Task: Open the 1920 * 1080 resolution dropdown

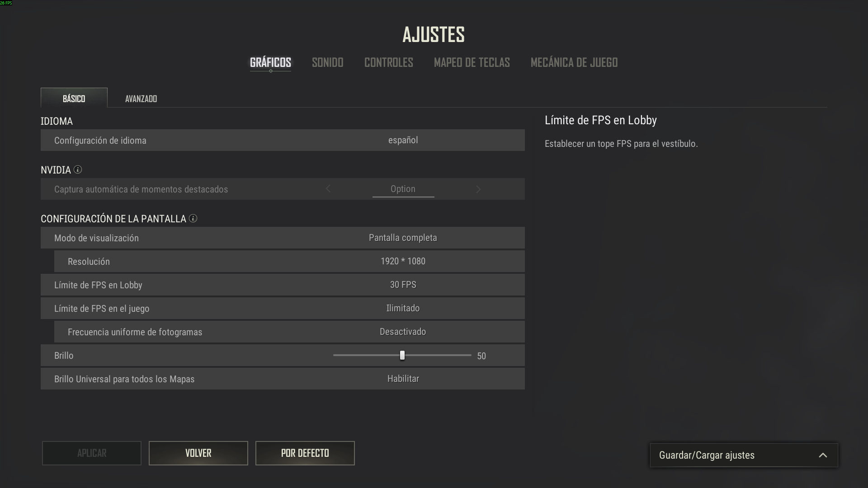Action: click(403, 261)
